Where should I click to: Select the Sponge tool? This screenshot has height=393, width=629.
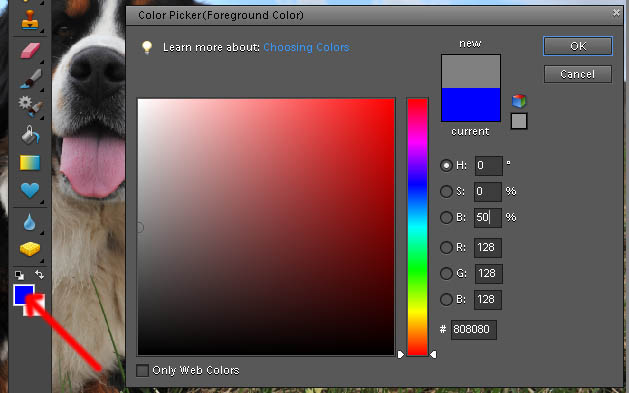(x=30, y=249)
